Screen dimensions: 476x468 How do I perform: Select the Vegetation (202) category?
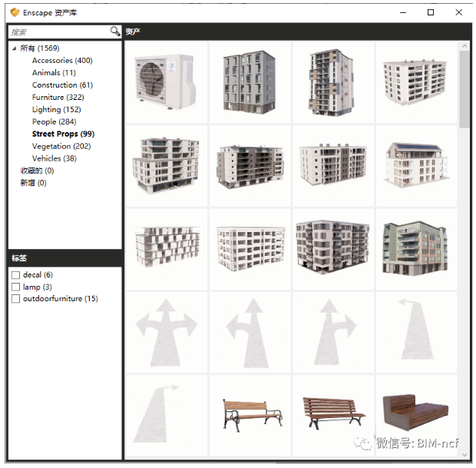pyautogui.click(x=61, y=146)
